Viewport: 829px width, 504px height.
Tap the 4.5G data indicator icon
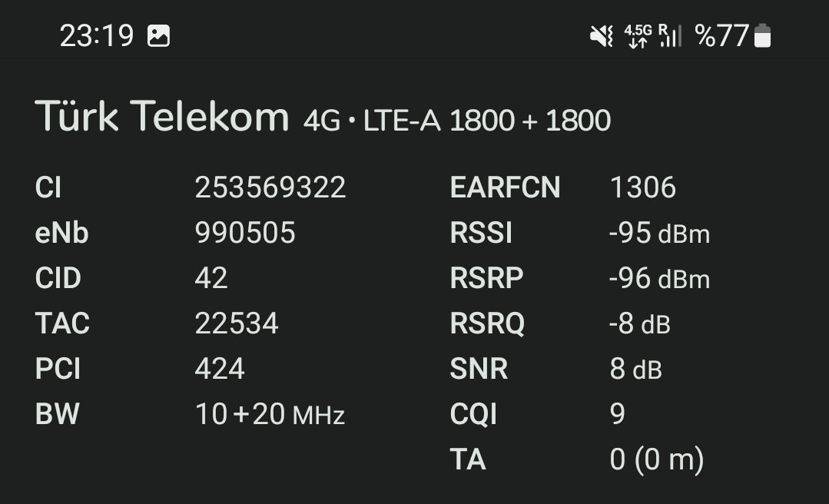tap(638, 36)
